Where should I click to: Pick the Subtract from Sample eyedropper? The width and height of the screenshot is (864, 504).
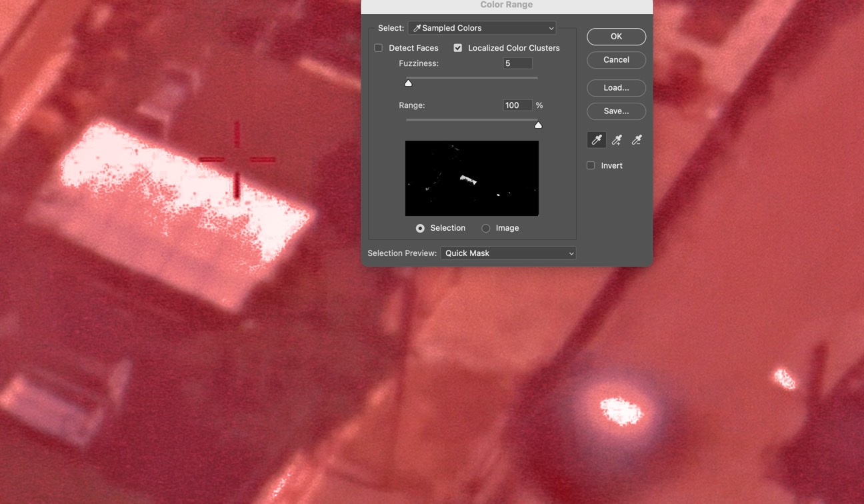click(637, 140)
